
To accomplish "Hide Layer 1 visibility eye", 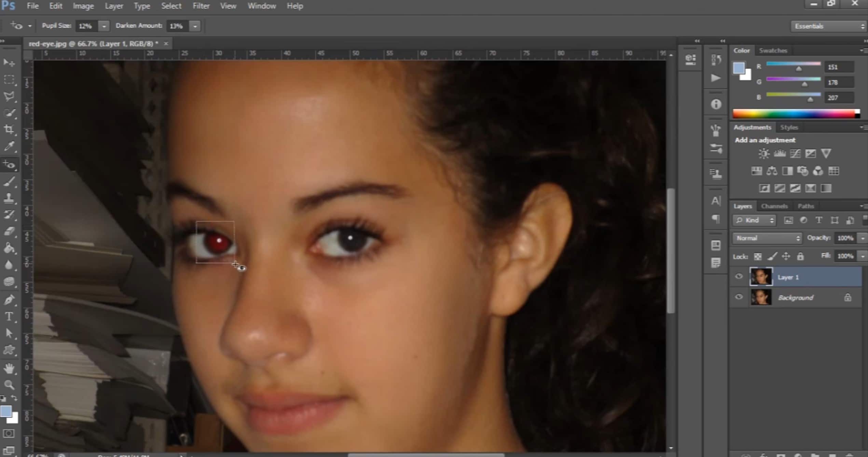I will [739, 277].
